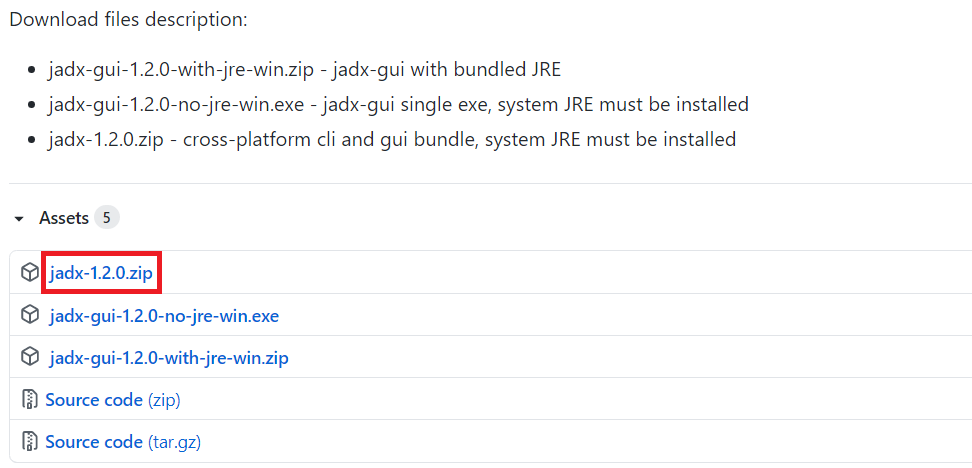Image resolution: width=972 pixels, height=468 pixels.
Task: Click the asset count badge showing 5
Action: tap(107, 218)
